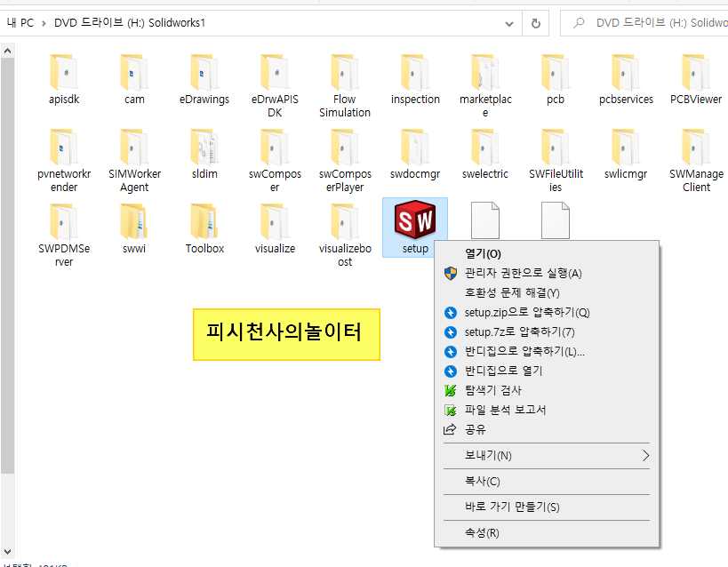Select the sldim folder
Viewport: 728px width, 567px height.
tap(204, 154)
